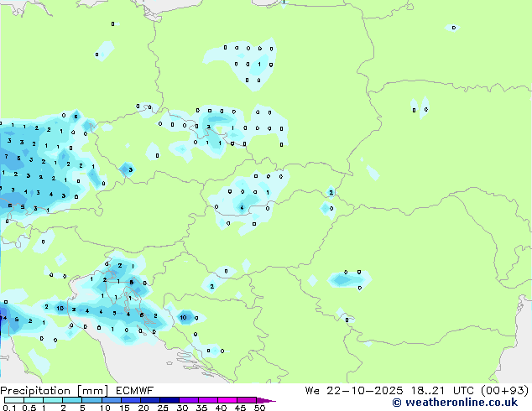This screenshot has height=411, width=532.
Task: Click the weatheronline.co.uk copyright link
Action: coord(455,403)
